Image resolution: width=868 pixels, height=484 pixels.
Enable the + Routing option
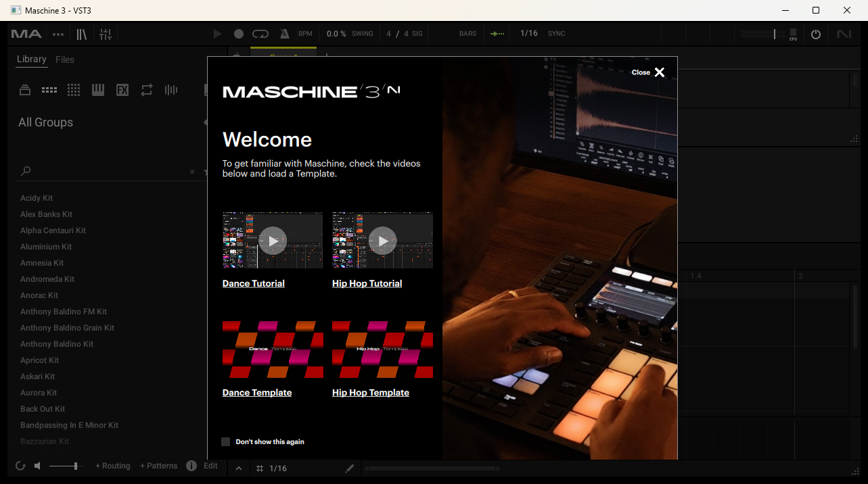112,466
